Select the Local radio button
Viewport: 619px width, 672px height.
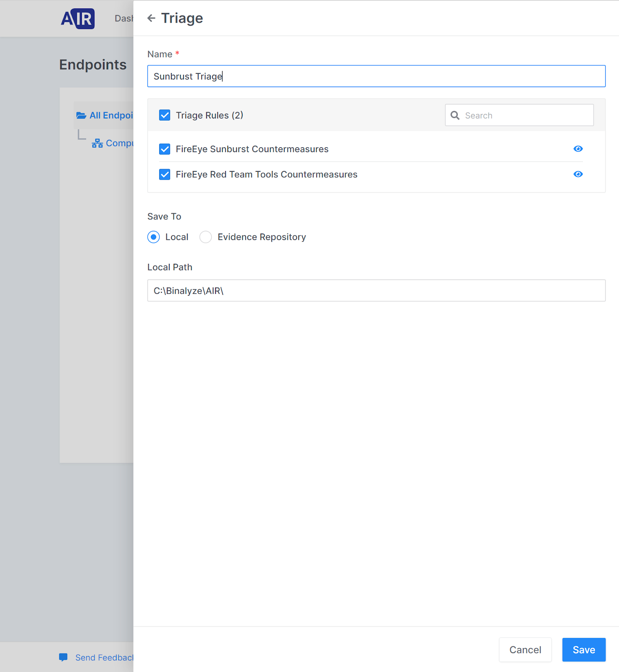pyautogui.click(x=154, y=237)
